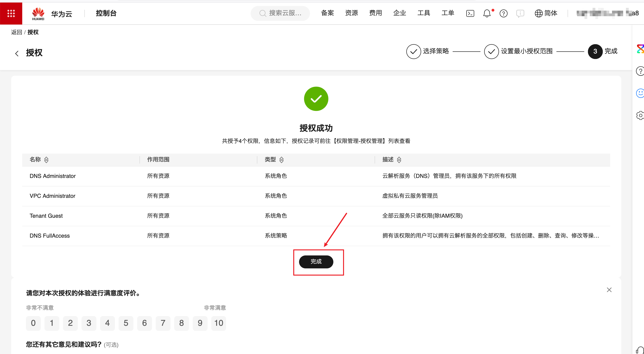644x354 pixels.
Task: Click the back arrow beside 授权 title
Action: 17,53
